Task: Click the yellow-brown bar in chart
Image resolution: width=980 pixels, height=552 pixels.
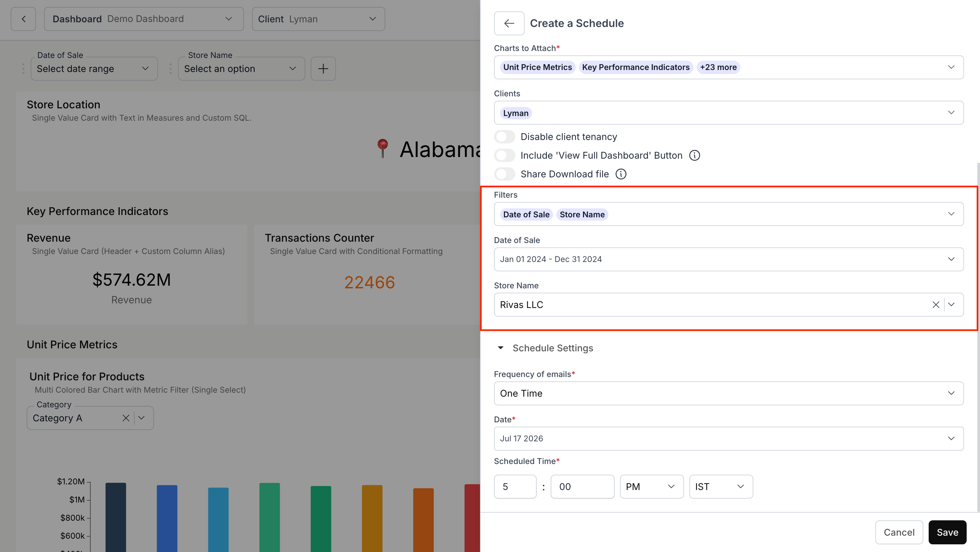Action: [372, 518]
